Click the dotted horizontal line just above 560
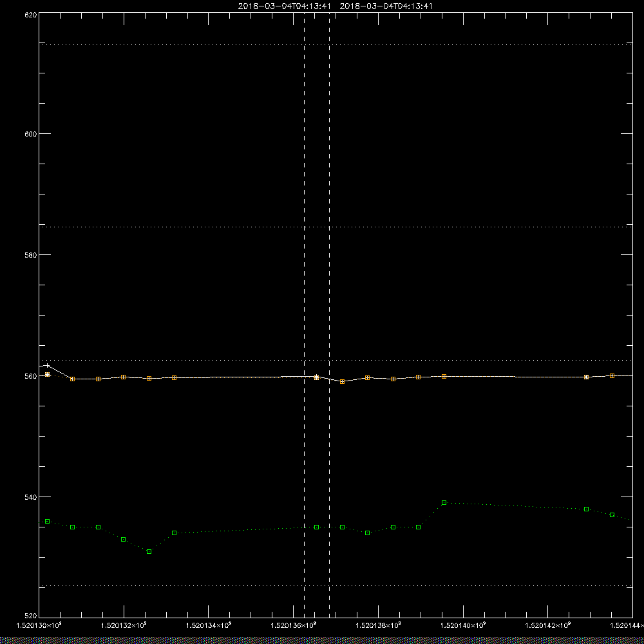The width and height of the screenshot is (644, 644). tap(336, 360)
